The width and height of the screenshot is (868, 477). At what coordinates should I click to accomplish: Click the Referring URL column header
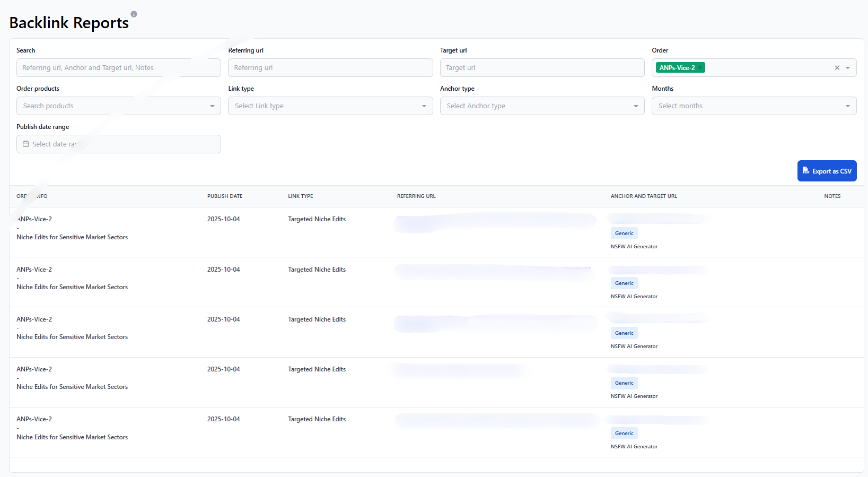pyautogui.click(x=416, y=196)
